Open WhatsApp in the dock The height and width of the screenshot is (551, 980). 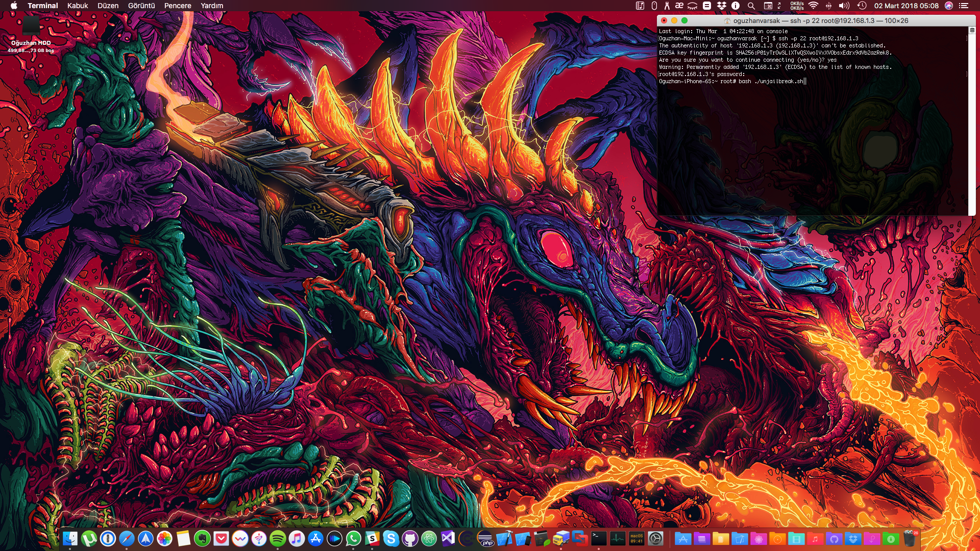click(x=353, y=538)
